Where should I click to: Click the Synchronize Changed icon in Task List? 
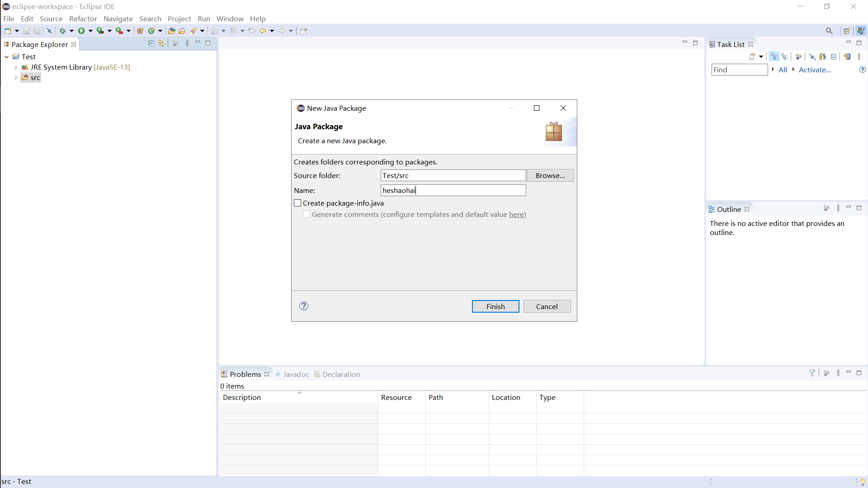tap(847, 56)
